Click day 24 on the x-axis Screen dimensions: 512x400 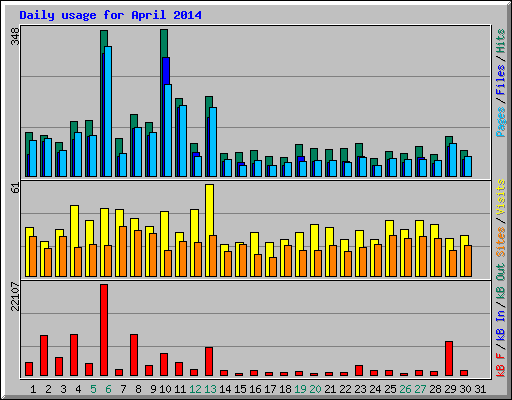coord(375,389)
